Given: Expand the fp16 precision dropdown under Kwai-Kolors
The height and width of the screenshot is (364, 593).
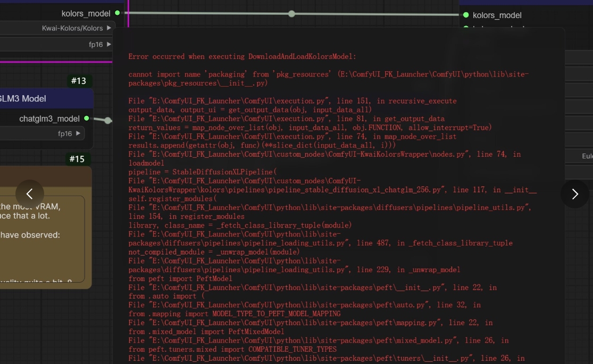Looking at the screenshot, I should [53, 45].
